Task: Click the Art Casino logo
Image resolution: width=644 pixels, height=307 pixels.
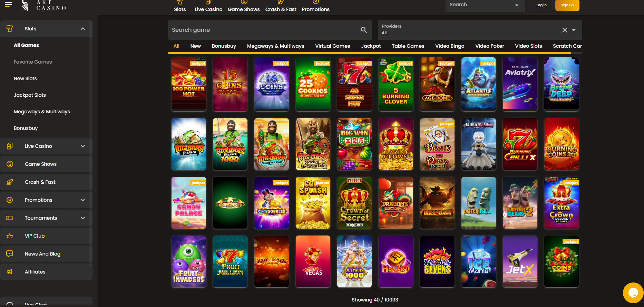Action: point(44,5)
